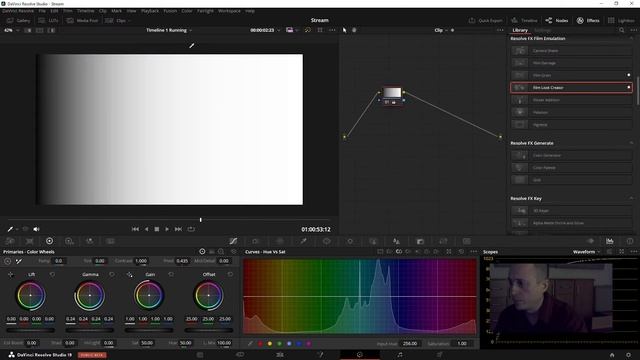Pick black point next to Lift
The height and width of the screenshot is (360, 640).
[x=11, y=275]
